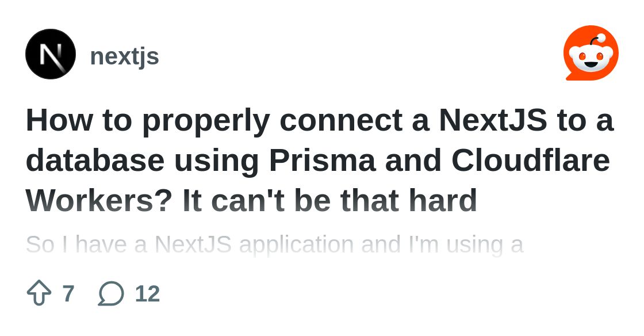The image size is (644, 336).
Task: Click the comment count showing 12
Action: coord(147,293)
